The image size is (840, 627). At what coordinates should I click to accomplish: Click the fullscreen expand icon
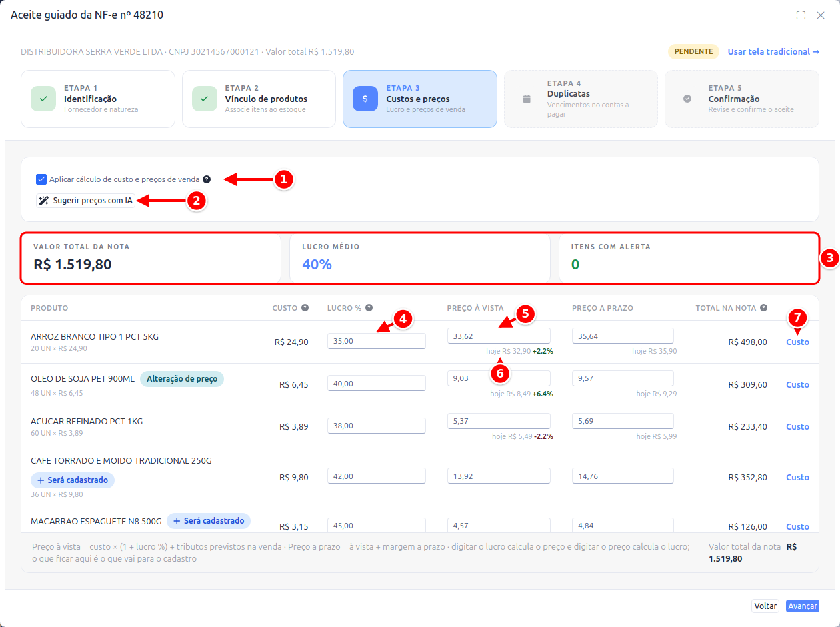tap(801, 15)
